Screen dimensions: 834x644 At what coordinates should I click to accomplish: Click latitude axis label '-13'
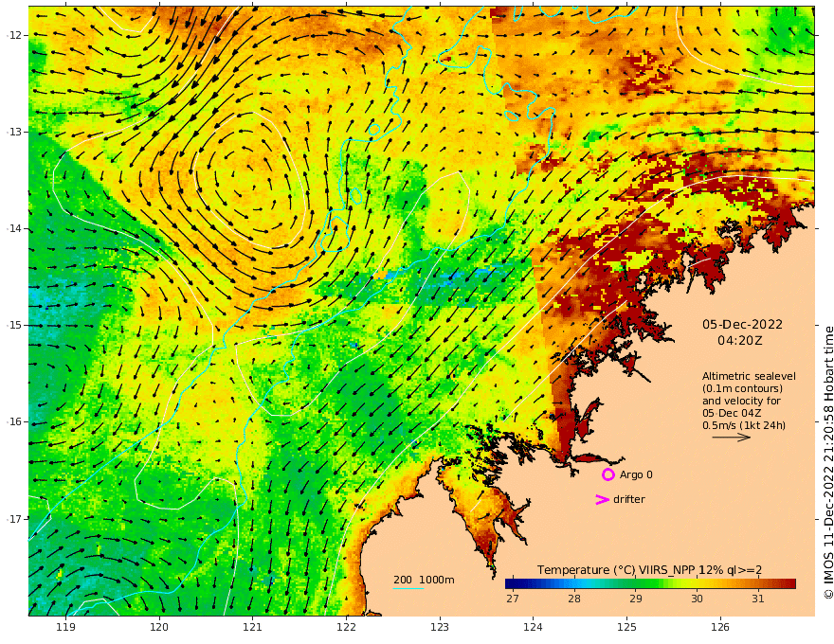(14, 132)
